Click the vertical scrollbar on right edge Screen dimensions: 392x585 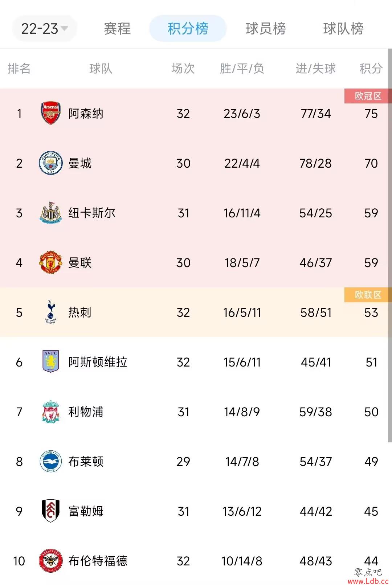coord(390,245)
